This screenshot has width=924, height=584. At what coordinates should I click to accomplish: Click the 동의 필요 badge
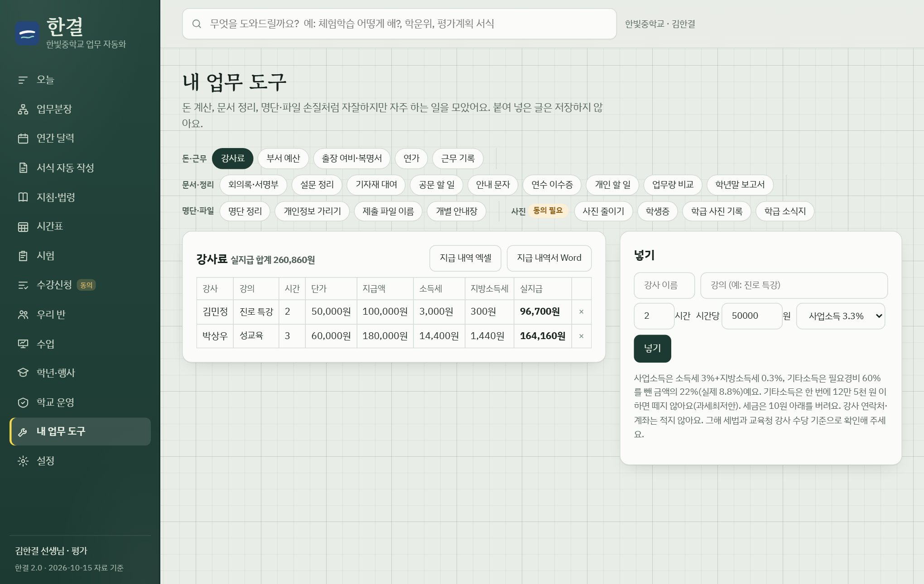(x=548, y=211)
